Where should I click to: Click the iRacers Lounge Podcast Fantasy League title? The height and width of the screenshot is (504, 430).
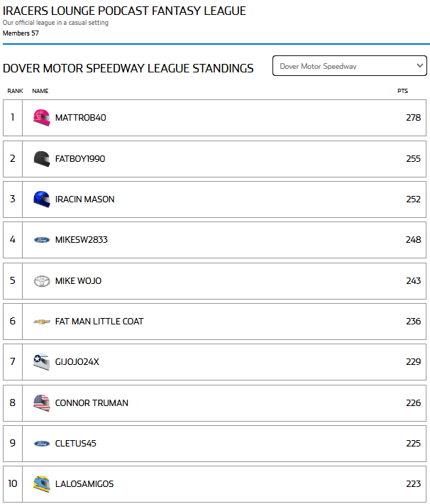(x=124, y=11)
